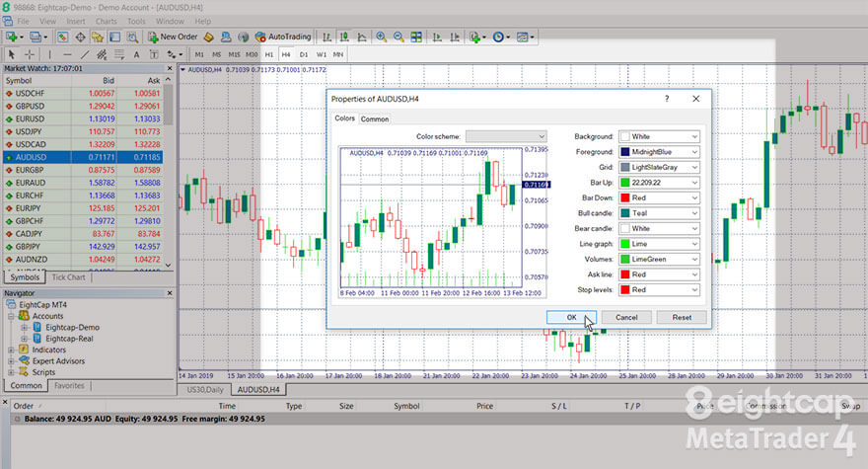Click OK in Properties dialog
The width and height of the screenshot is (868, 469).
point(571,317)
